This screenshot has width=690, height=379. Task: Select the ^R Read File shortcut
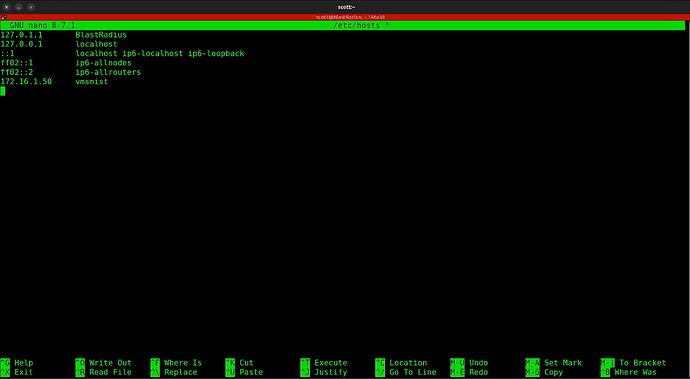[103, 372]
